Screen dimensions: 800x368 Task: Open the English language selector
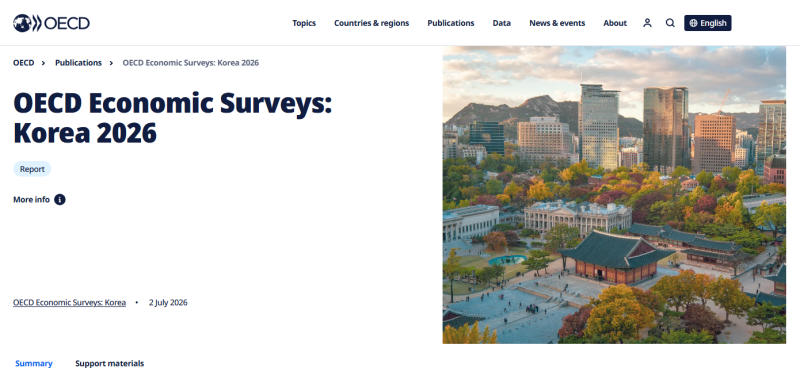(x=708, y=23)
